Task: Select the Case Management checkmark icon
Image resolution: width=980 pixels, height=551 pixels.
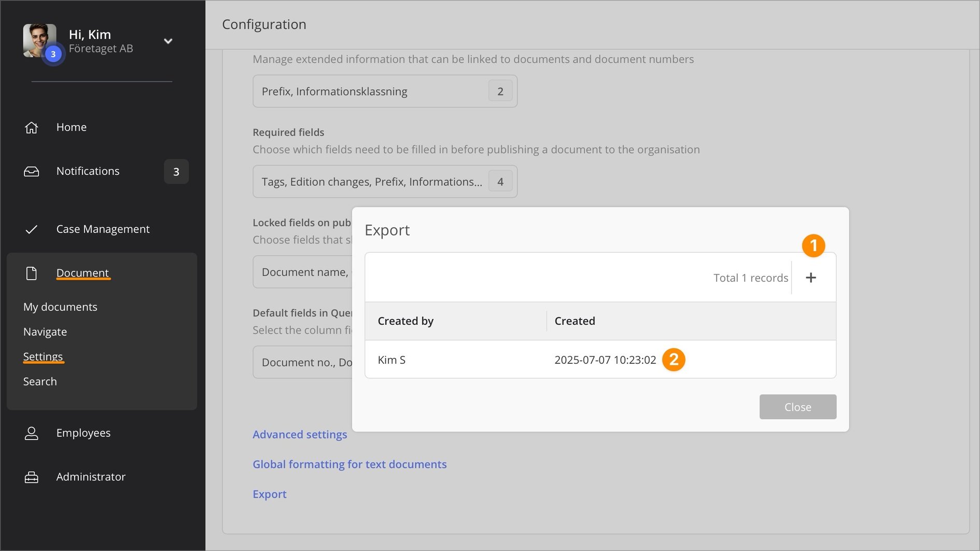Action: pos(32,229)
